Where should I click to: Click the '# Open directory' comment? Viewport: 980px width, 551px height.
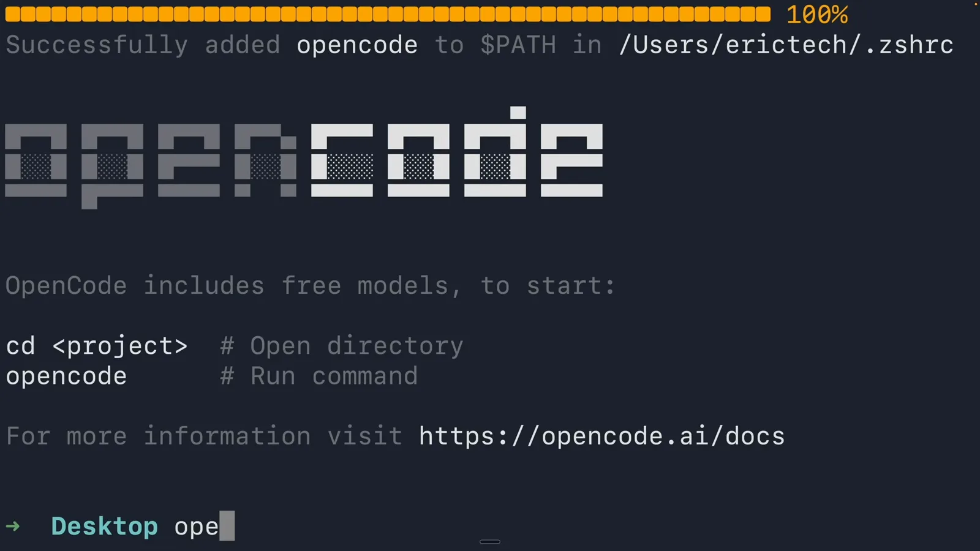[342, 347]
